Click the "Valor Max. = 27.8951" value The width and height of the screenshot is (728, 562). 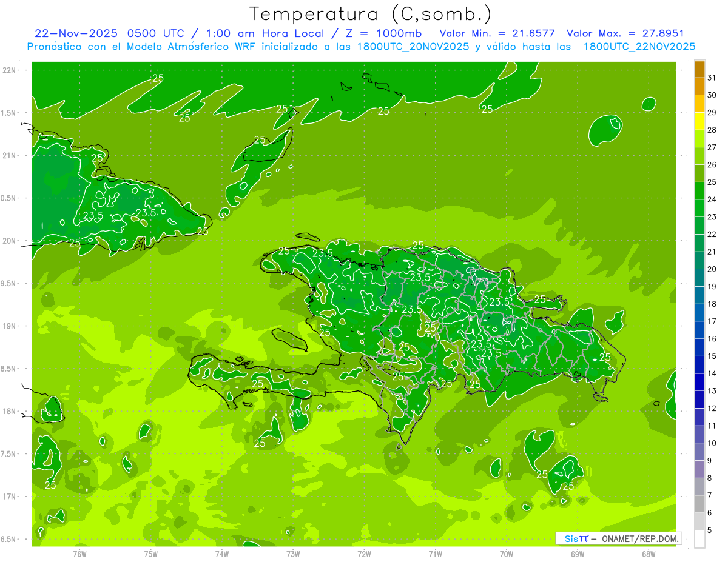coord(625,33)
